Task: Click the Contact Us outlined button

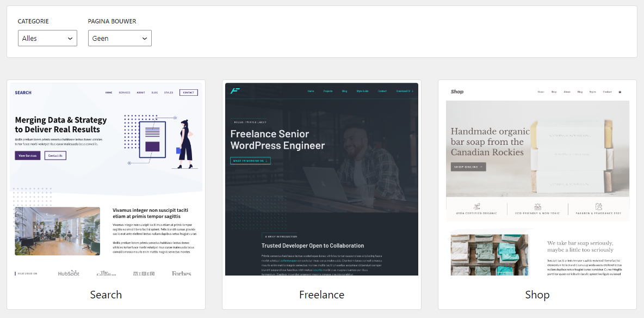Action: pos(55,156)
